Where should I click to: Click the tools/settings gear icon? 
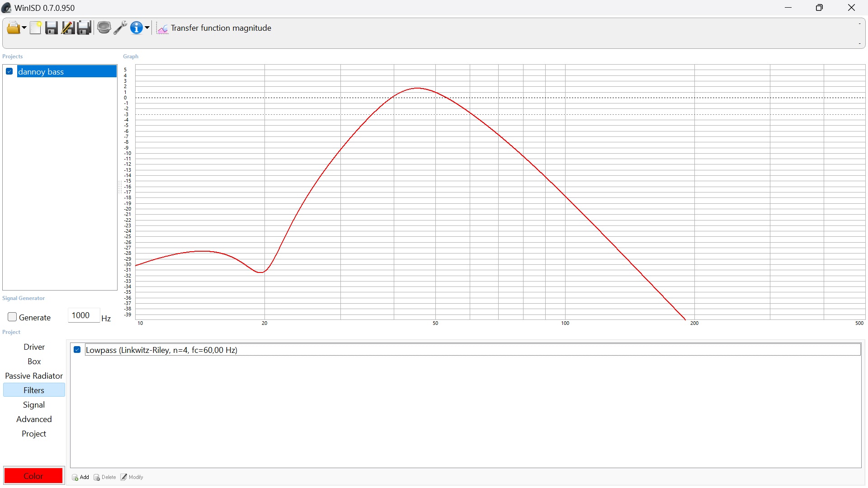click(x=120, y=28)
